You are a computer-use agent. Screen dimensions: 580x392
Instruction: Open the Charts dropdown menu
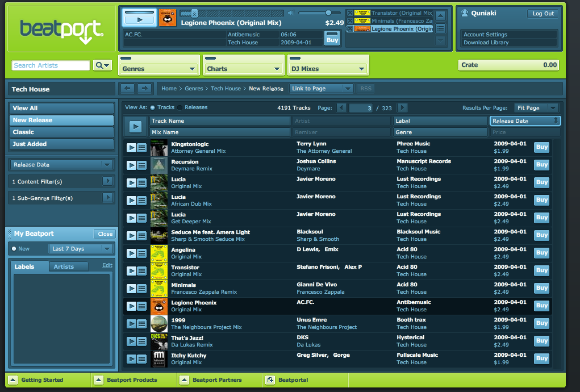pyautogui.click(x=243, y=69)
